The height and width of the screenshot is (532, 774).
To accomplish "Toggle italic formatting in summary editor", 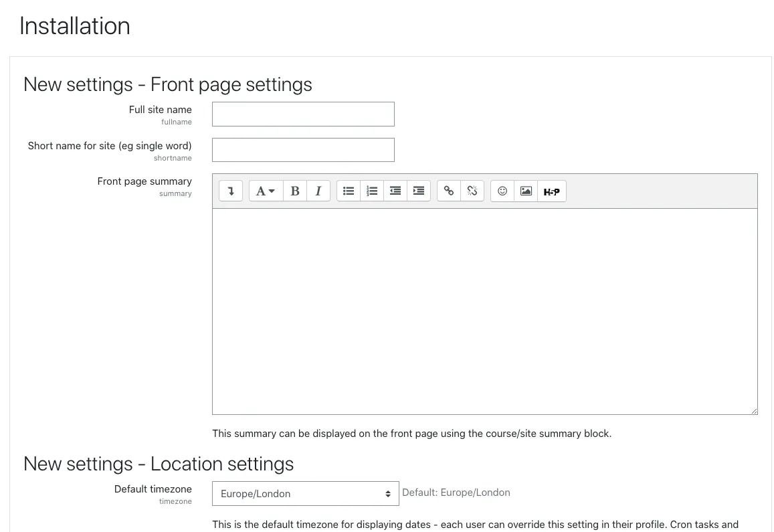I will (x=318, y=191).
